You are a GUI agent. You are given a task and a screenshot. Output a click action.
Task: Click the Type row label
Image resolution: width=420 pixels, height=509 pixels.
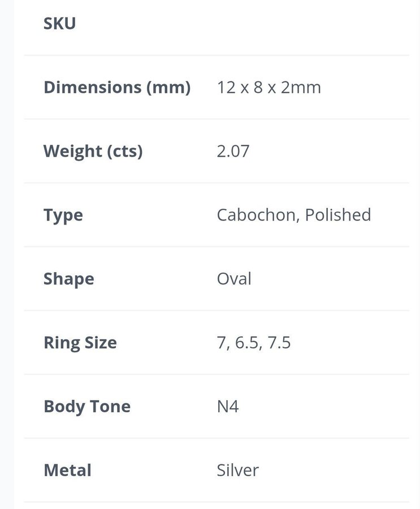63,215
